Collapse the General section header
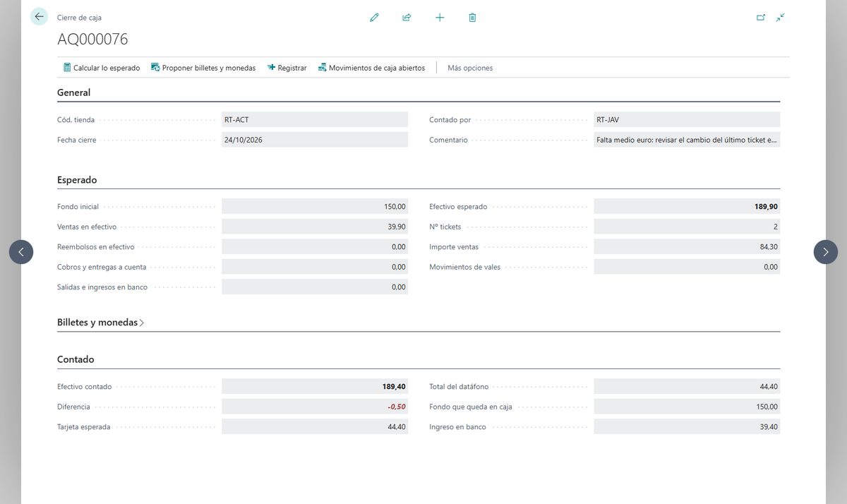 74,92
